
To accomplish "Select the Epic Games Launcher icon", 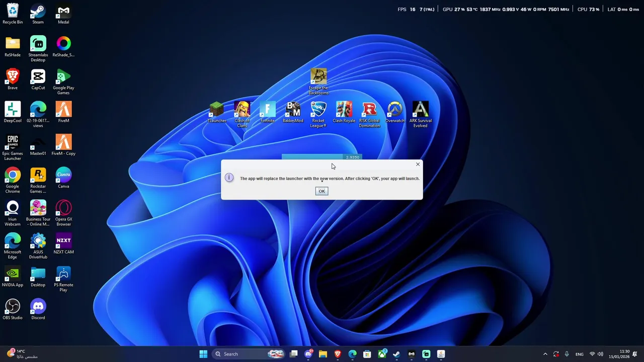I will click(x=13, y=147).
